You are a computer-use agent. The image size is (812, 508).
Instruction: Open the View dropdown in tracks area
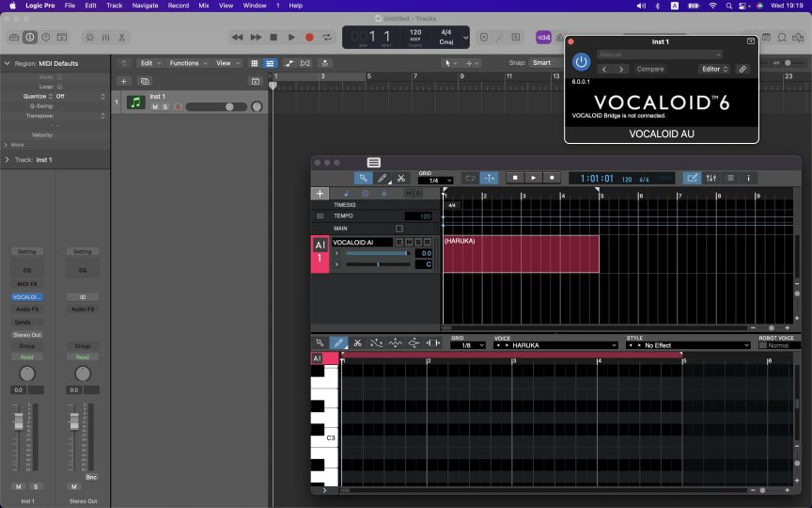(227, 63)
